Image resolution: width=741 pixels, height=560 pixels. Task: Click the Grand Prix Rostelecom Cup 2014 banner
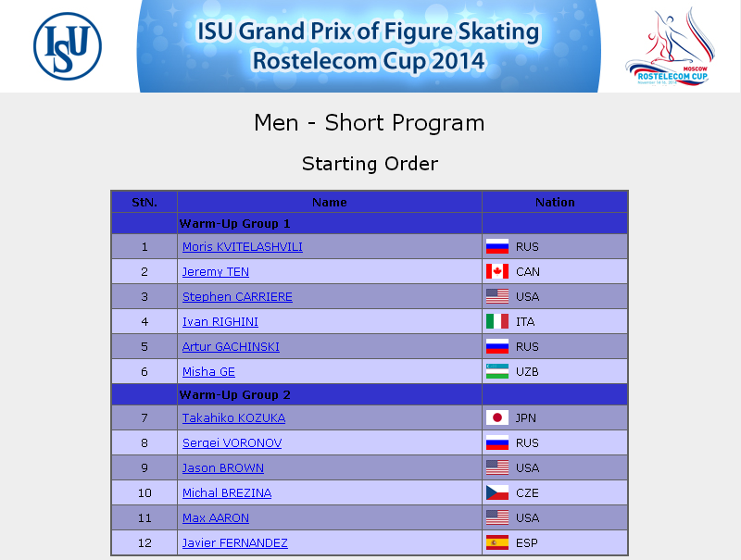[369, 46]
